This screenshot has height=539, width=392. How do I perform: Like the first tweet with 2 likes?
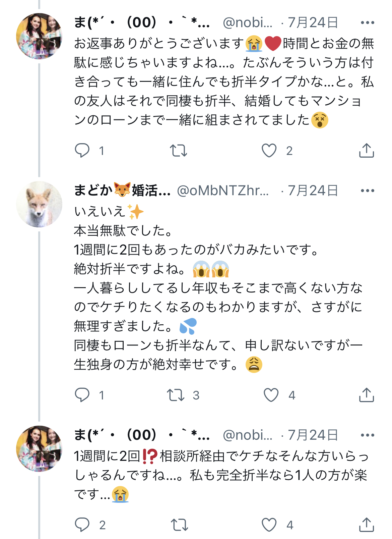coord(269,151)
